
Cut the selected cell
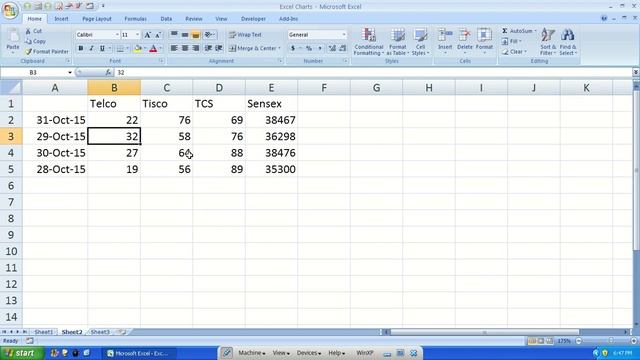pos(33,31)
